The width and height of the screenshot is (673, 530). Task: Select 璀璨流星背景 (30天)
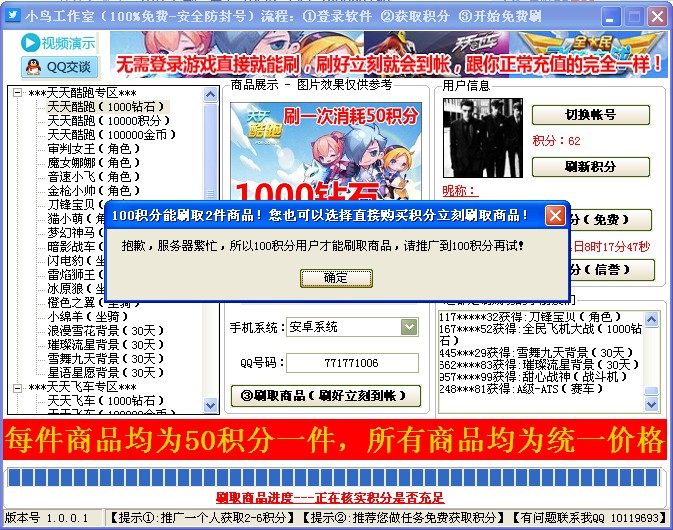pos(106,345)
